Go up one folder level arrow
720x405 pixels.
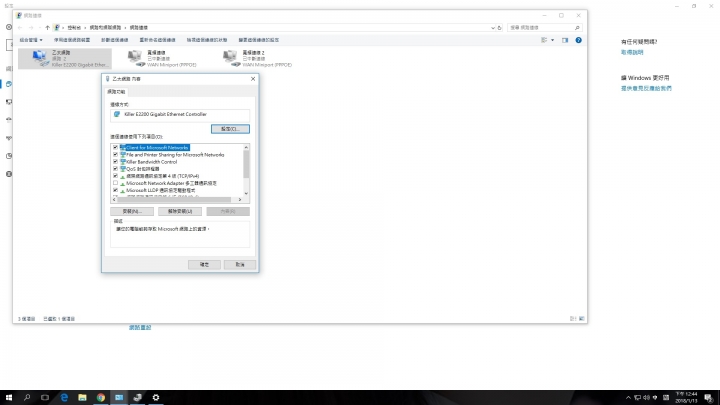(47, 28)
